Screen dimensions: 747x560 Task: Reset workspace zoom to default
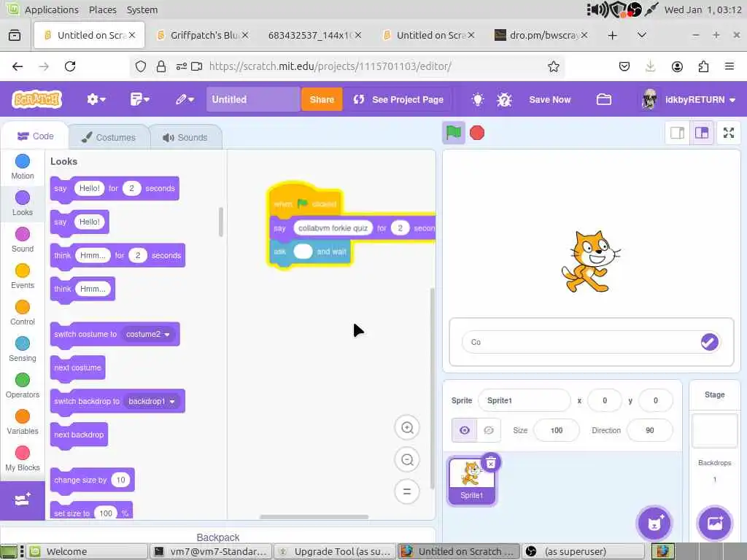pos(407,491)
